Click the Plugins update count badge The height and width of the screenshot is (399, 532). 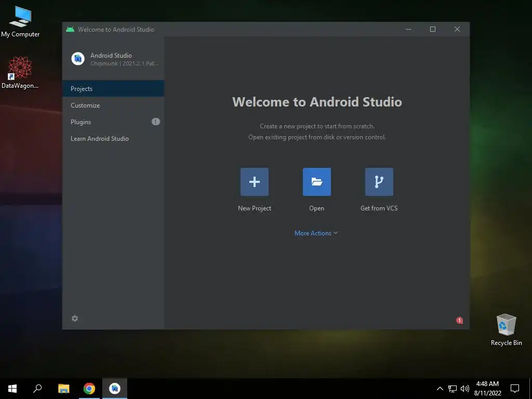[155, 122]
